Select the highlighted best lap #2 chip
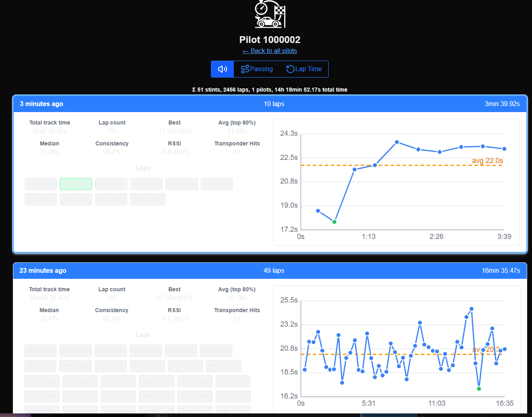 click(76, 184)
